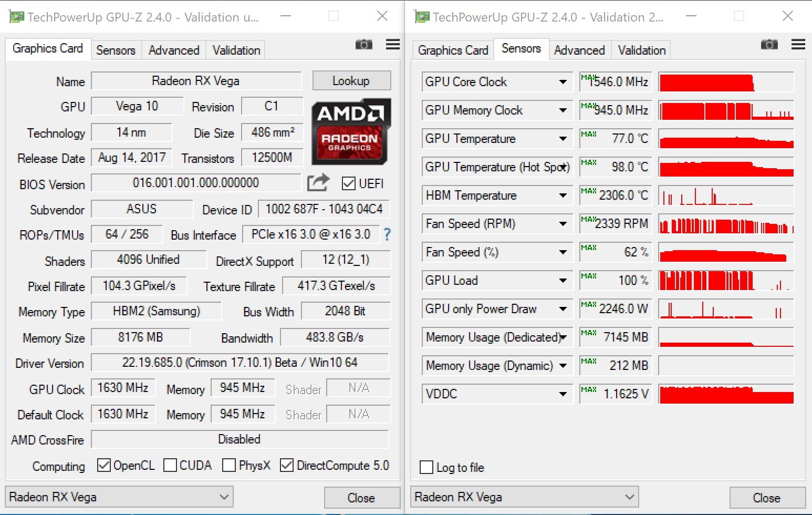This screenshot has height=515, width=812.
Task: Click the GPU Temperature (Hot Spot) reading 98.0 °C
Action: tap(616, 167)
